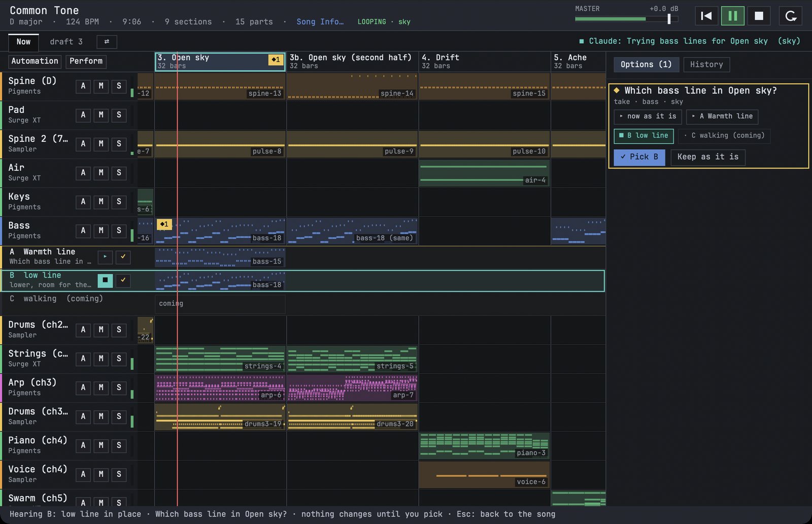This screenshot has height=524, width=812.
Task: Select the 'A Warmth line' option chip
Action: [x=723, y=116]
